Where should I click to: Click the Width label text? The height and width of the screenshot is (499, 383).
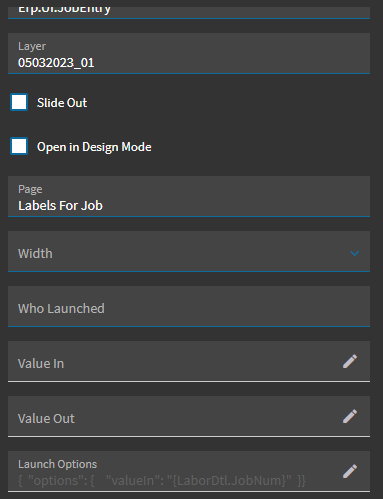35,254
